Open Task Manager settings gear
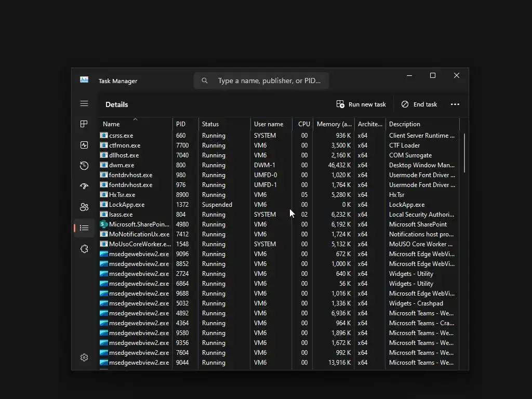Viewport: 532px width, 399px height. 84,357
